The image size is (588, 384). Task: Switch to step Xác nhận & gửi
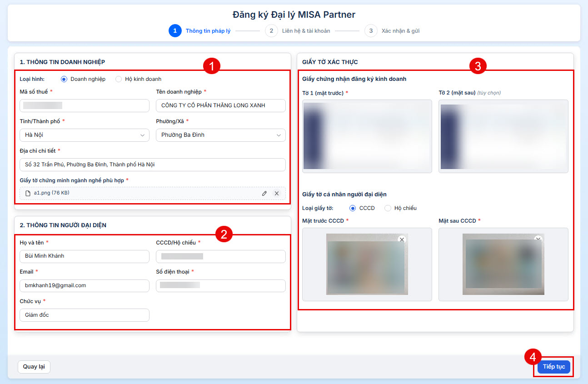[x=392, y=31]
